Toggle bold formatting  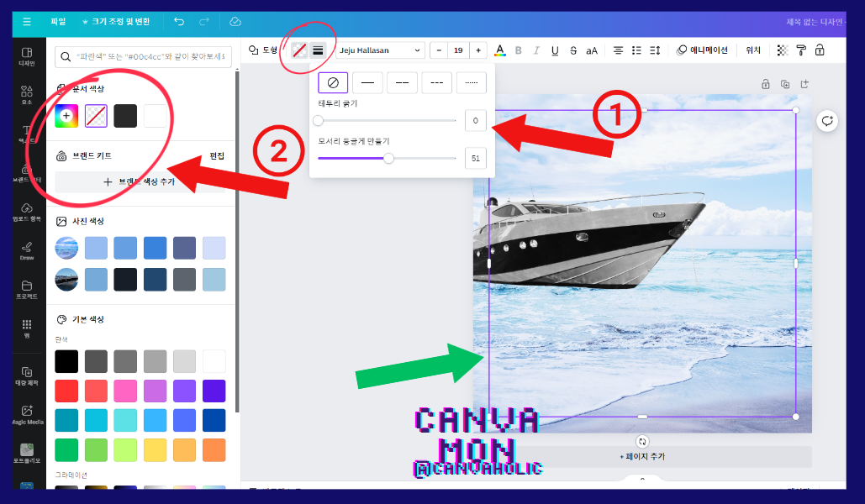point(518,50)
